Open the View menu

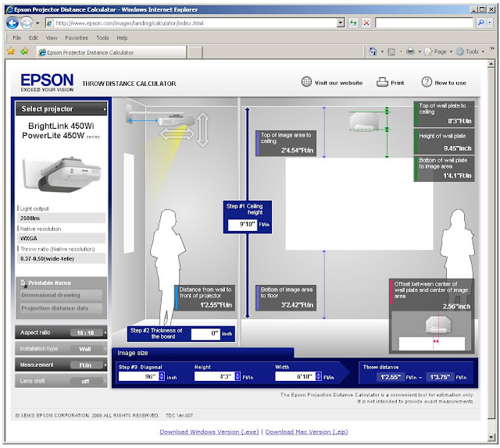click(52, 38)
